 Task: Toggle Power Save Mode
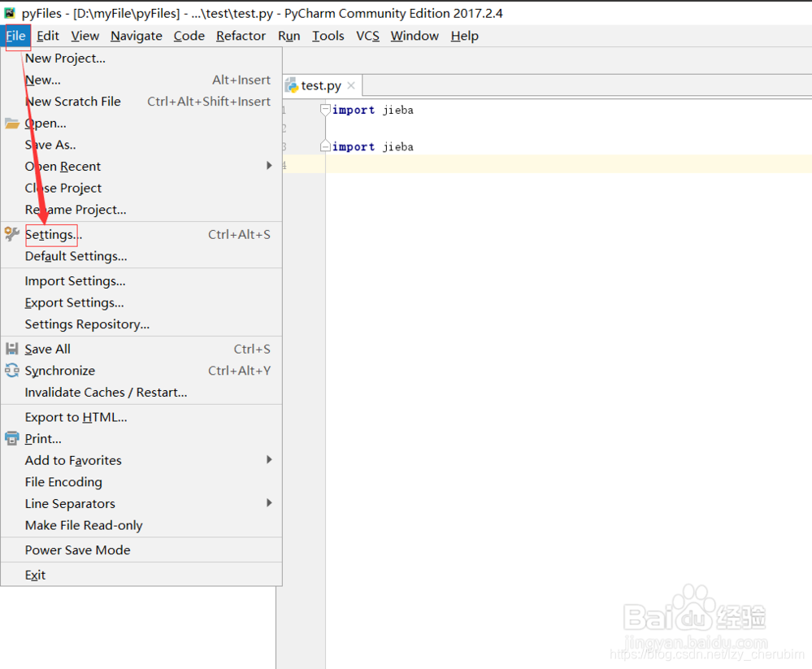(141, 550)
